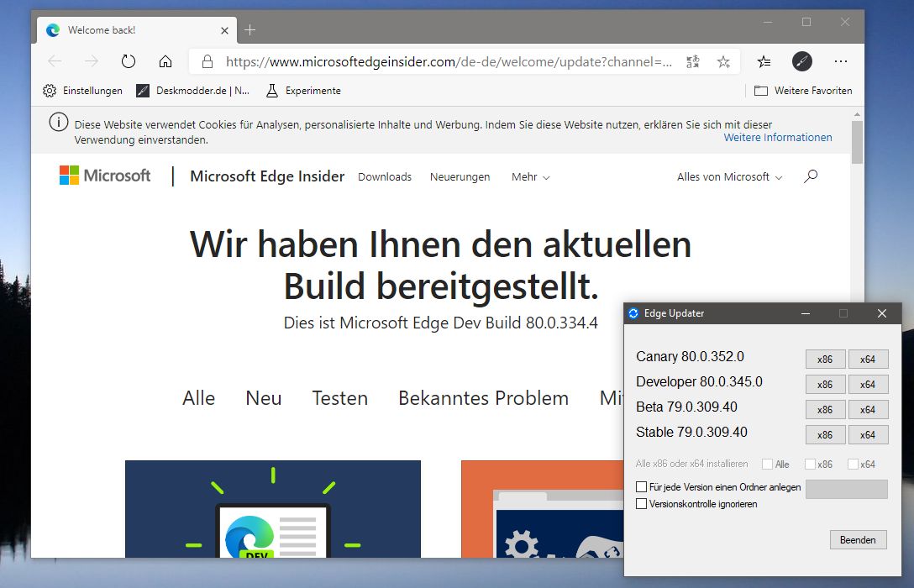Viewport: 914px width, 588px height.
Task: Download Canary 80.0.352.0 x64
Action: [868, 359]
